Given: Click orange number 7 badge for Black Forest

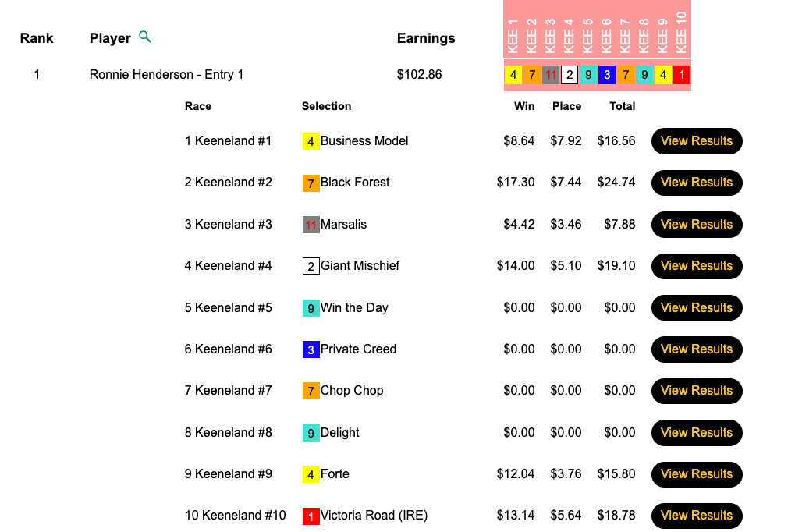Looking at the screenshot, I should [x=311, y=183].
